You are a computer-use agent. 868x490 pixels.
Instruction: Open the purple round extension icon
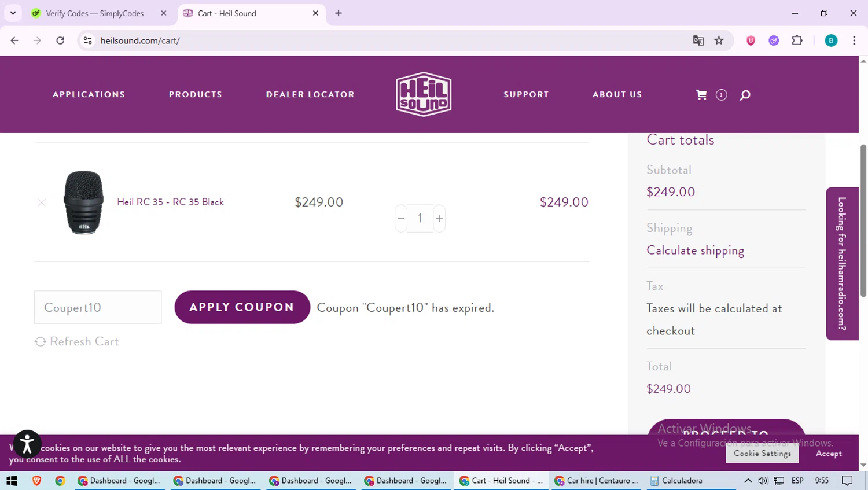[x=774, y=40]
